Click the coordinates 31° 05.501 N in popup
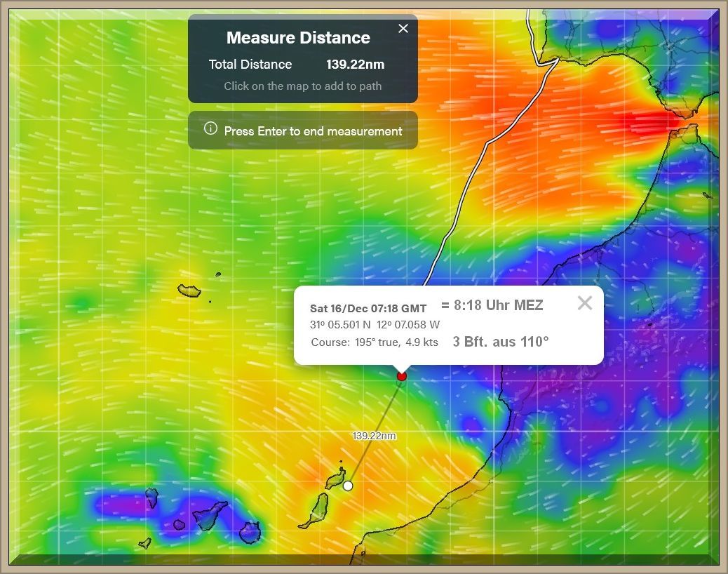Viewport: 728px width, 574px height. pos(339,325)
